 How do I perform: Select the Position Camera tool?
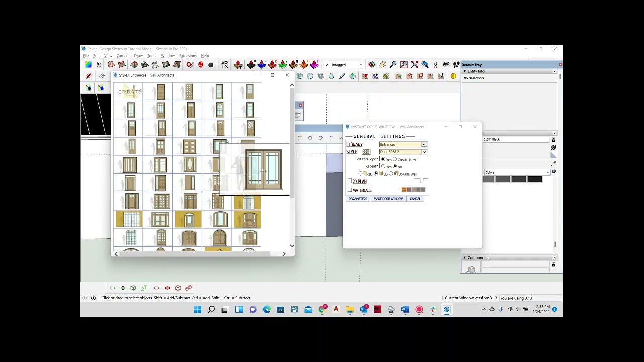[436, 65]
